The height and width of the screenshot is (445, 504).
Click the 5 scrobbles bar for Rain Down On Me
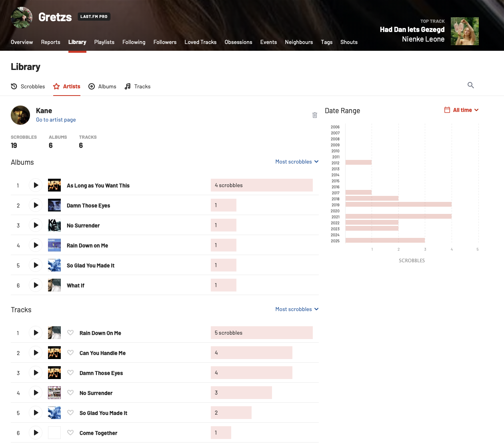point(262,333)
